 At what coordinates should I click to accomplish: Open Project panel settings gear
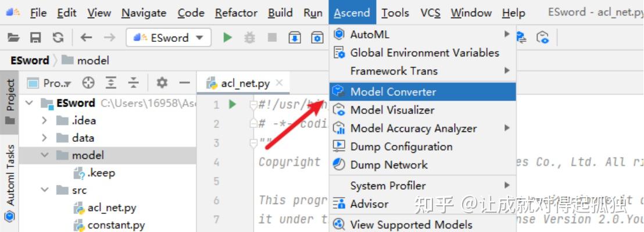point(162,83)
